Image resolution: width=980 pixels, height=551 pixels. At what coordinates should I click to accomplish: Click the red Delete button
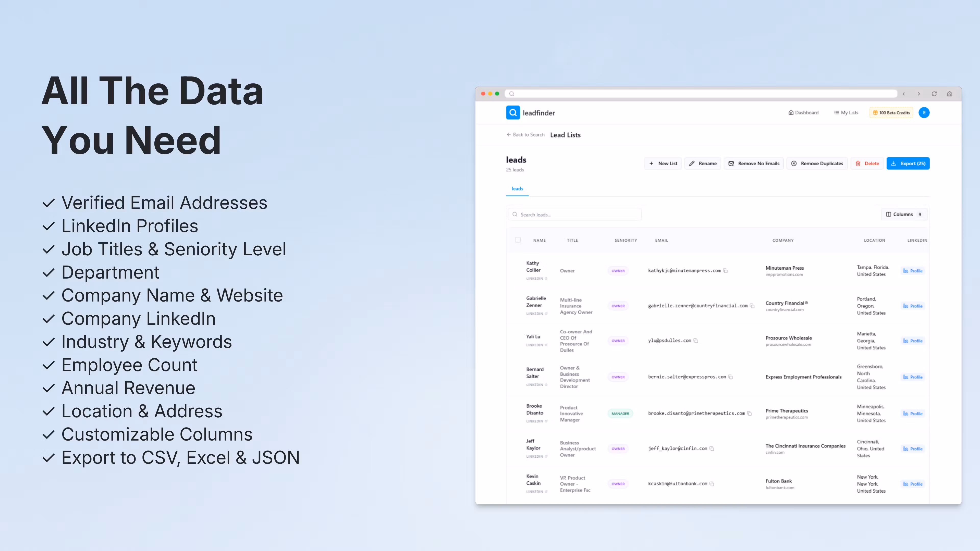(x=867, y=164)
